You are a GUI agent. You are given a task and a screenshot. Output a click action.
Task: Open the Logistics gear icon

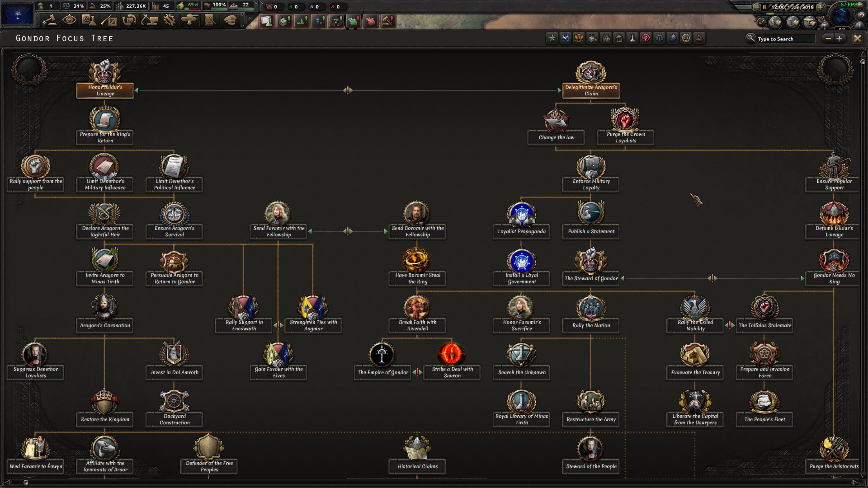(x=170, y=20)
